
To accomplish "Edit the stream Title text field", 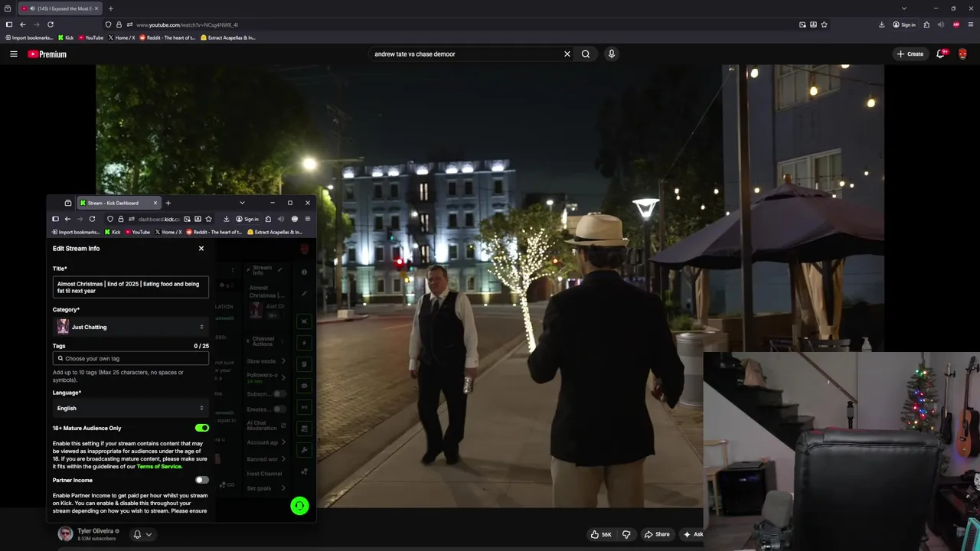I will point(131,287).
